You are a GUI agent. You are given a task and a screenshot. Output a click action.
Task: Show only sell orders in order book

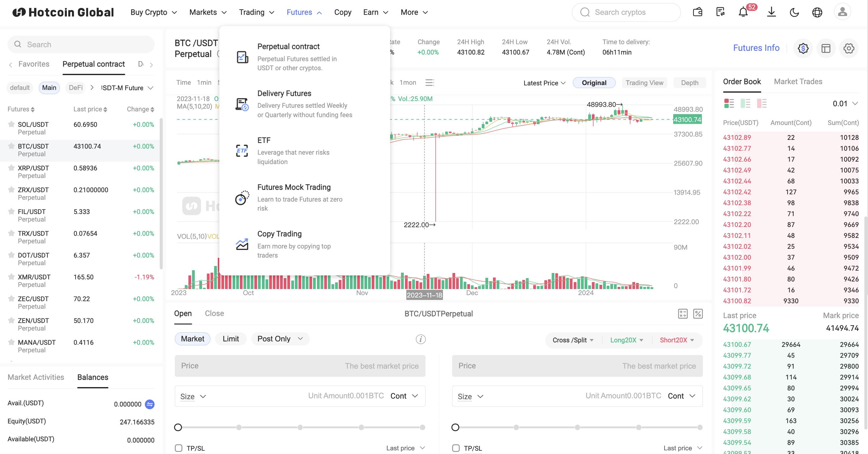[762, 104]
